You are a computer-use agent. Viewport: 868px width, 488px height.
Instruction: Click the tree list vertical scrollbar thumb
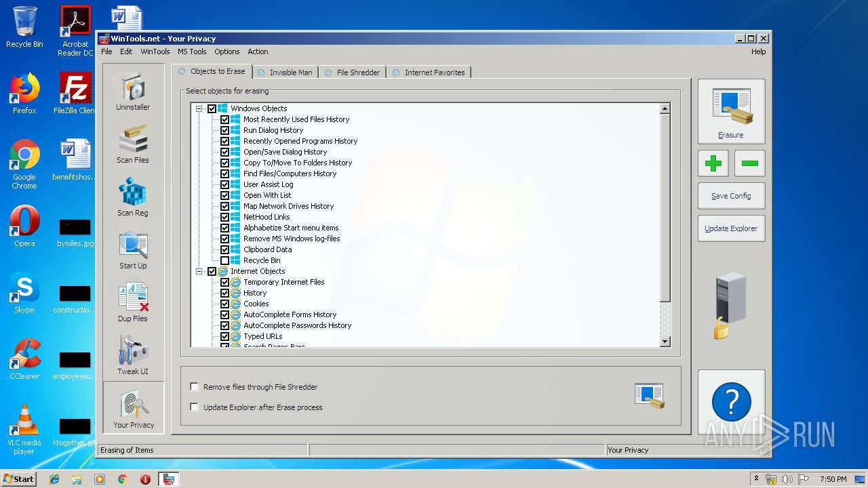[665, 208]
